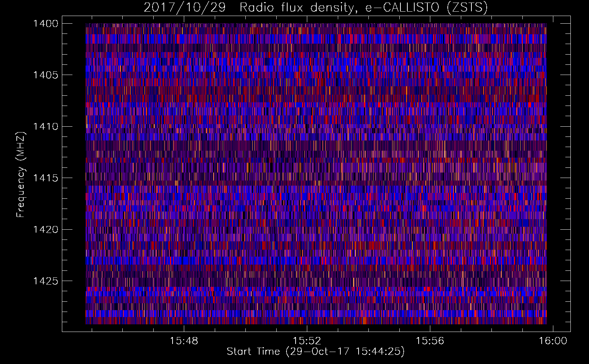Click the 16:00 time tick label

(x=553, y=341)
